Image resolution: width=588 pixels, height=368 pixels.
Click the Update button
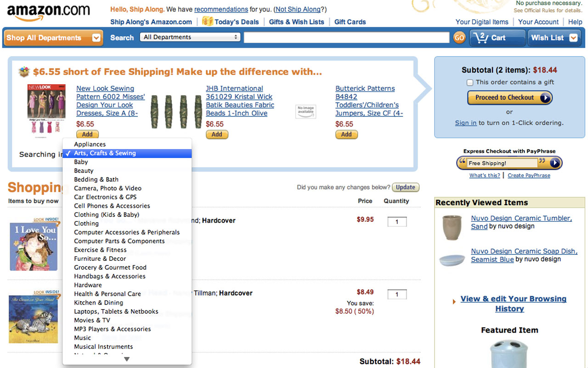(406, 187)
